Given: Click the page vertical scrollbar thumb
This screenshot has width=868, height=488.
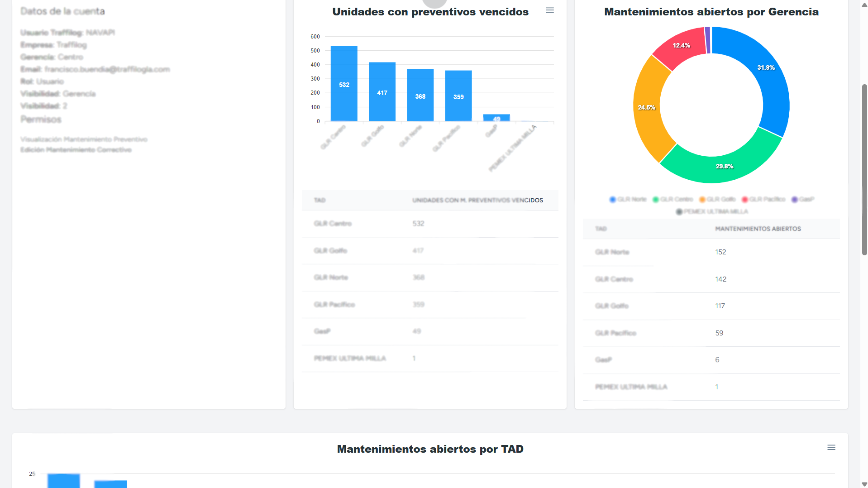Looking at the screenshot, I should (864, 170).
